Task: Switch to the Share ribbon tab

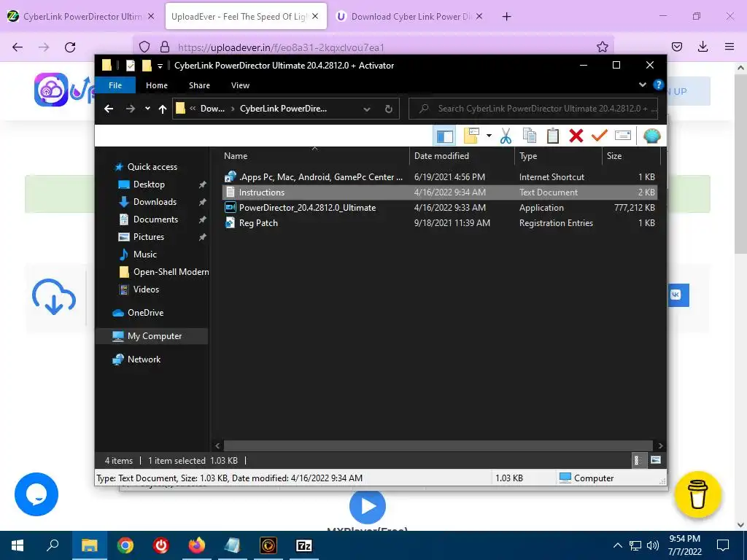Action: pyautogui.click(x=199, y=85)
